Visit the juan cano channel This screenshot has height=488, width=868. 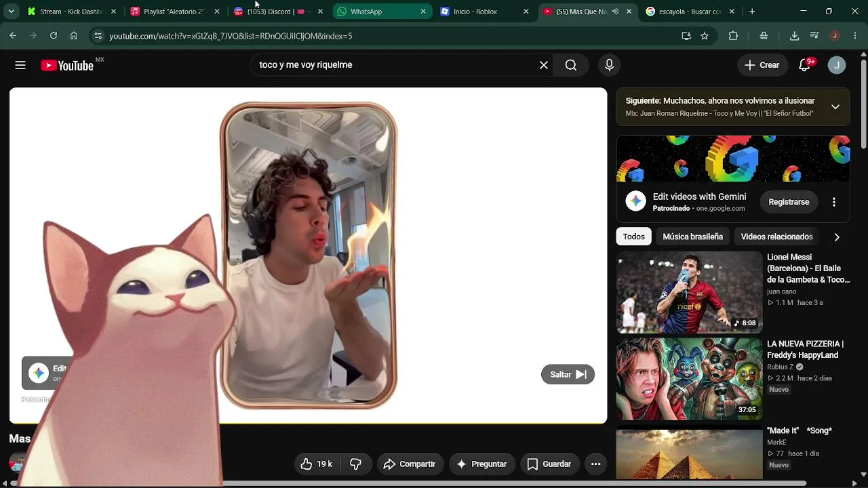tap(782, 291)
